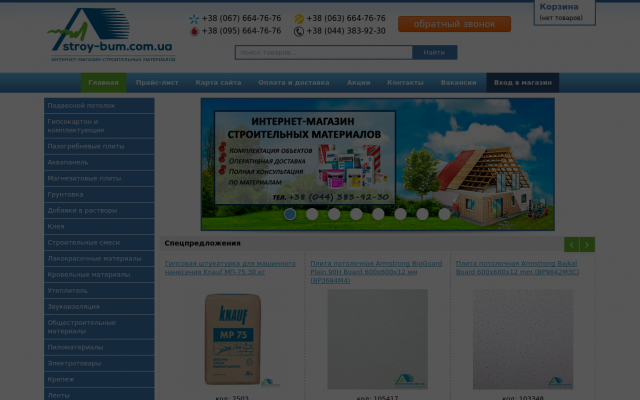Viewport: 640px width, 400px height.
Task: Show next special offers with right arrow
Action: [587, 244]
